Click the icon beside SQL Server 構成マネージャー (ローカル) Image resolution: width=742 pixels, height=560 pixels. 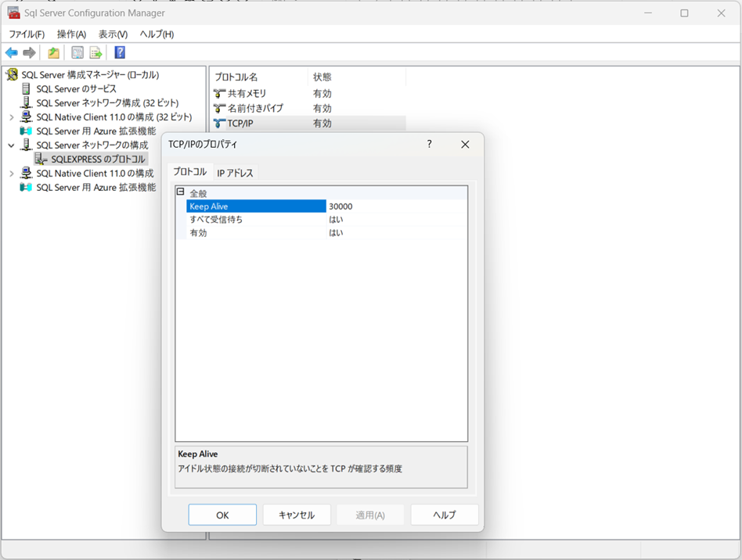click(x=13, y=75)
